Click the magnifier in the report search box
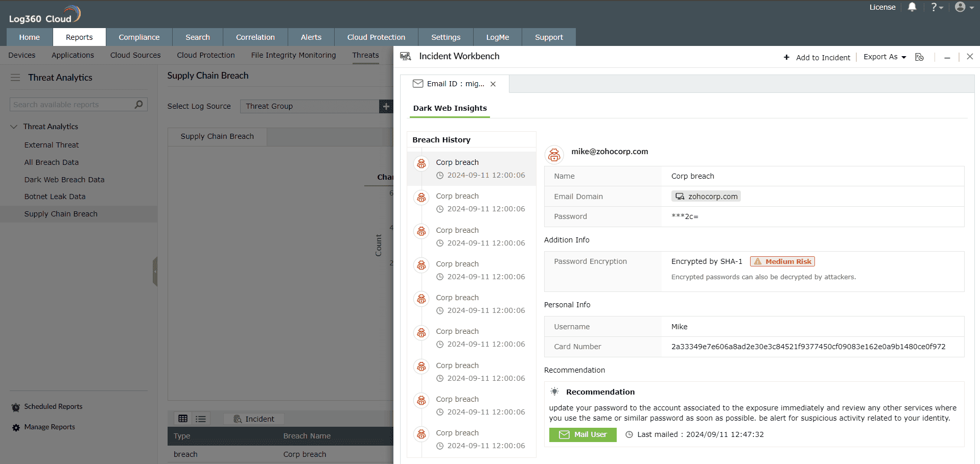This screenshot has height=464, width=980. [x=138, y=104]
